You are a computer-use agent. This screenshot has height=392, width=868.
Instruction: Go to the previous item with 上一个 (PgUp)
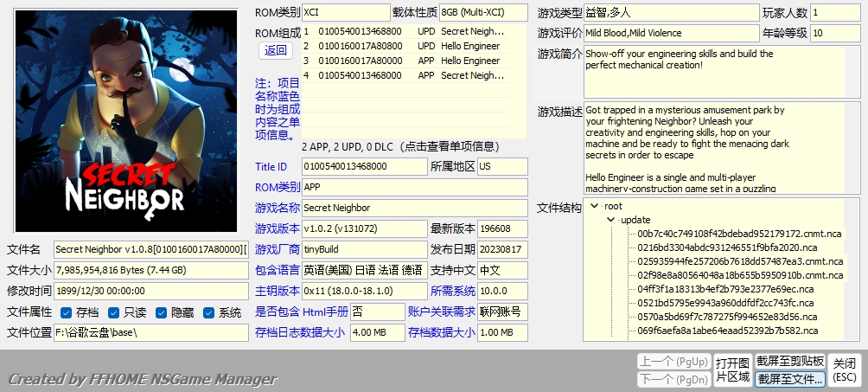671,361
